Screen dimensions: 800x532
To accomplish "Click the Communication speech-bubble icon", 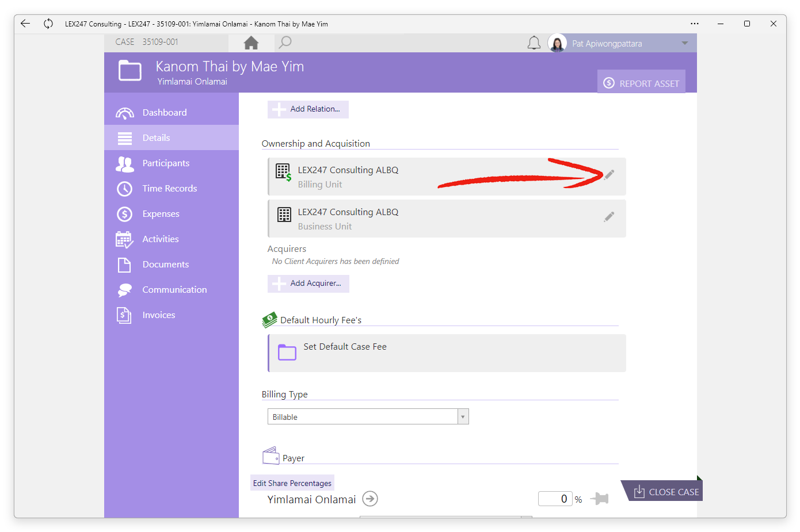I will 125,290.
